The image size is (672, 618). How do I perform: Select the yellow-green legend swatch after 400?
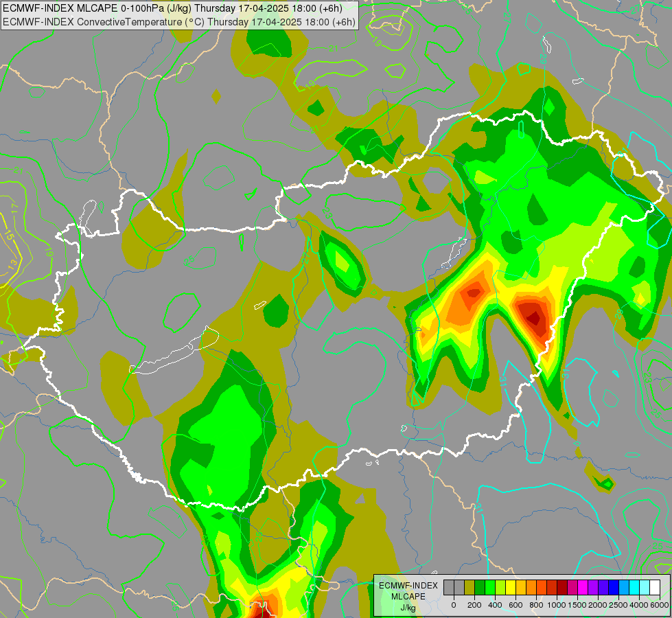coord(500,588)
